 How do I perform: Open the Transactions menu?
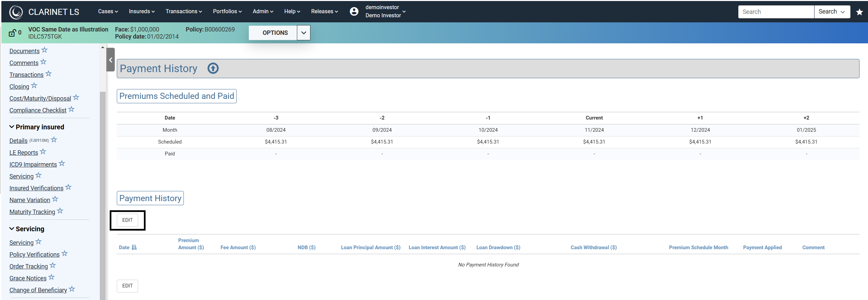click(184, 12)
